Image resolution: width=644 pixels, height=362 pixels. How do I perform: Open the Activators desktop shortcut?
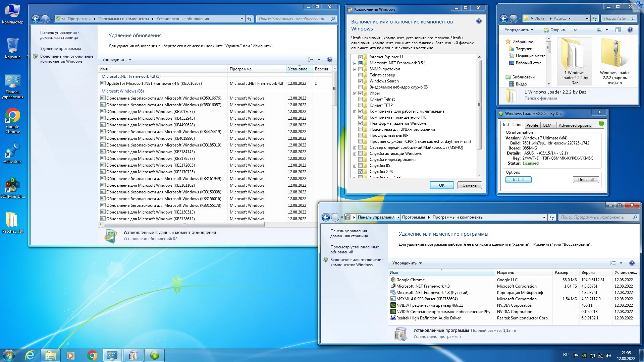(12, 153)
